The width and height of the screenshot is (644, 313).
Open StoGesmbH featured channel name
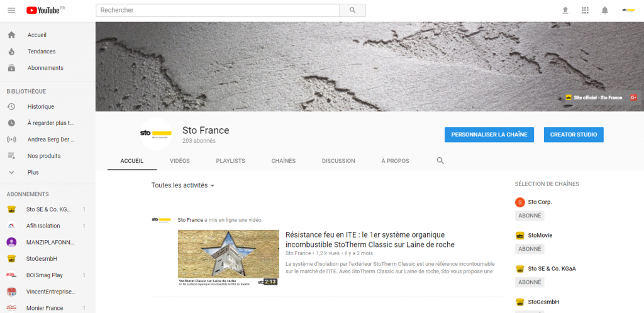(543, 302)
